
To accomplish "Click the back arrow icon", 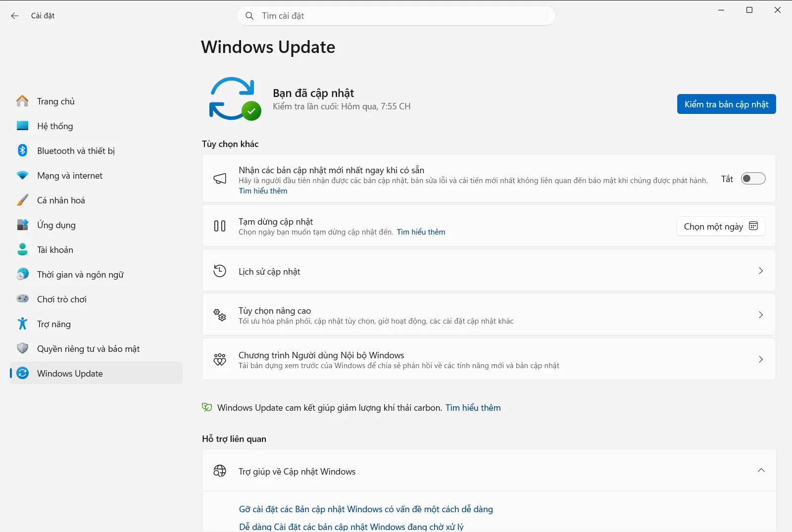I will 15,16.
